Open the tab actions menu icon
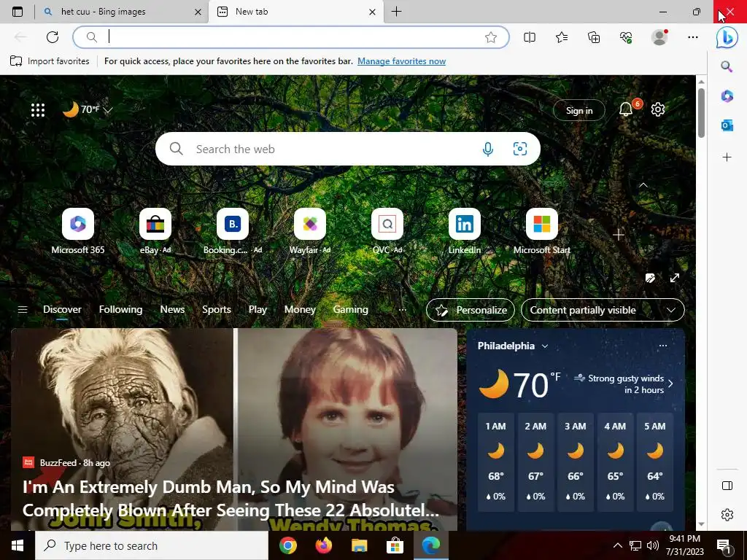747x560 pixels. click(18, 12)
